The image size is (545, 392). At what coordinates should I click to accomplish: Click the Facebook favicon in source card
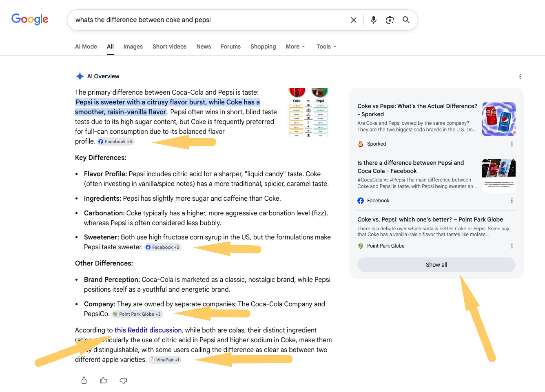[x=361, y=201]
